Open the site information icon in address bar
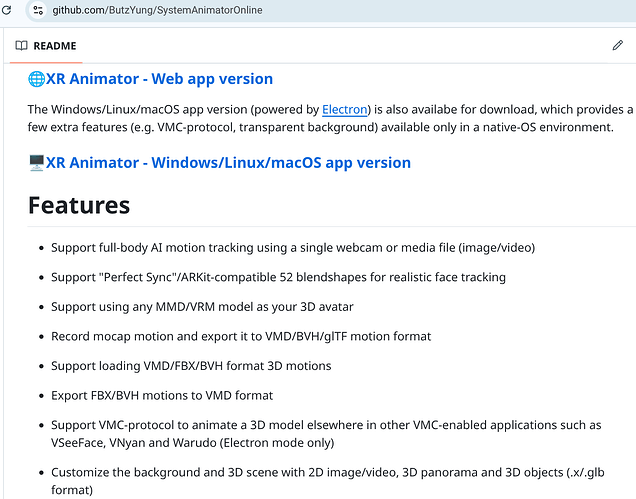This screenshot has width=636, height=499. [x=37, y=9]
